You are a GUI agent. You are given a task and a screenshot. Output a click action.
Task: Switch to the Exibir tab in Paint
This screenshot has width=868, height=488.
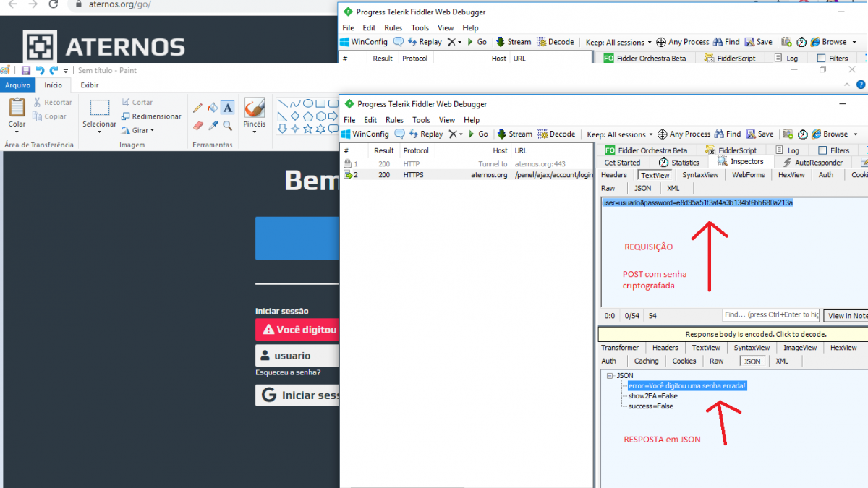[x=89, y=85]
